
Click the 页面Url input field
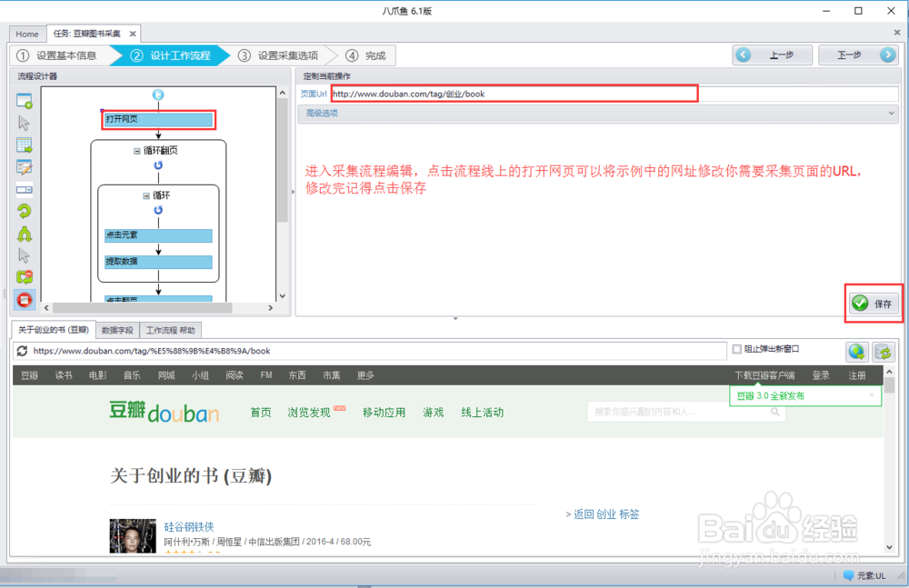(x=615, y=94)
